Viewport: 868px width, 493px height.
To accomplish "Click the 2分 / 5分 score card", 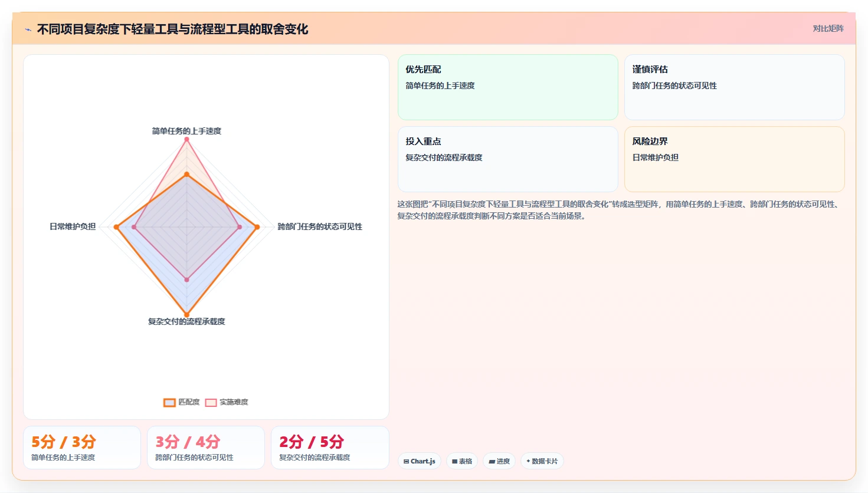I will pos(330,448).
